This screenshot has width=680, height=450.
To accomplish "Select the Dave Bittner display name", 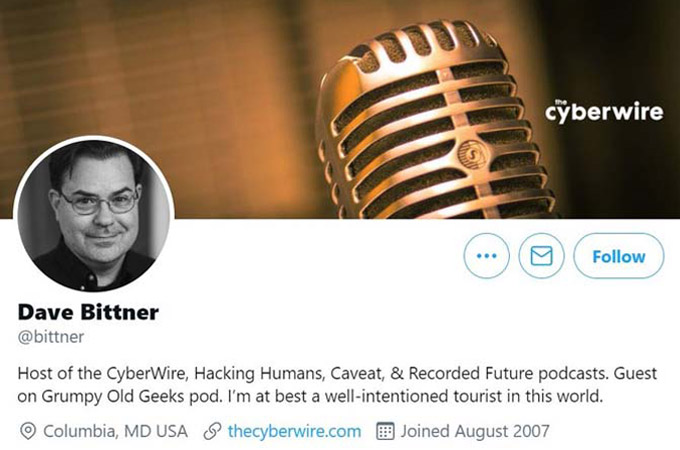I will (88, 312).
